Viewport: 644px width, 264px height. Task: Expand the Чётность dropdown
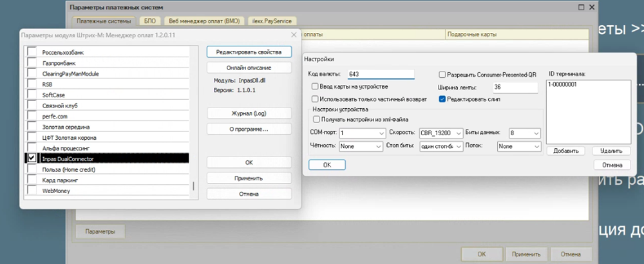tap(378, 147)
